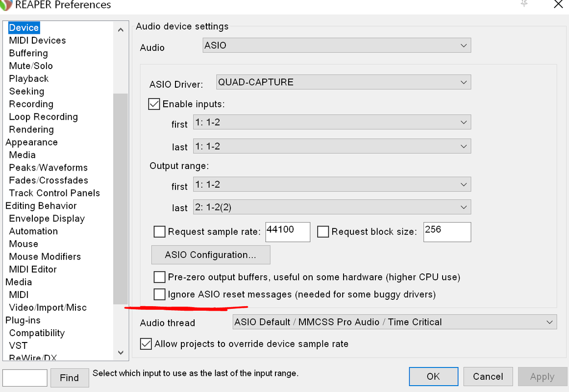Enable the Request block size checkbox
569x392 pixels.
[x=323, y=232]
